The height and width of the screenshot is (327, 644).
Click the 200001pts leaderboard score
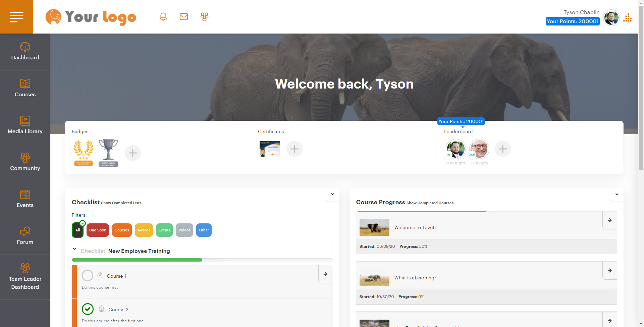455,163
